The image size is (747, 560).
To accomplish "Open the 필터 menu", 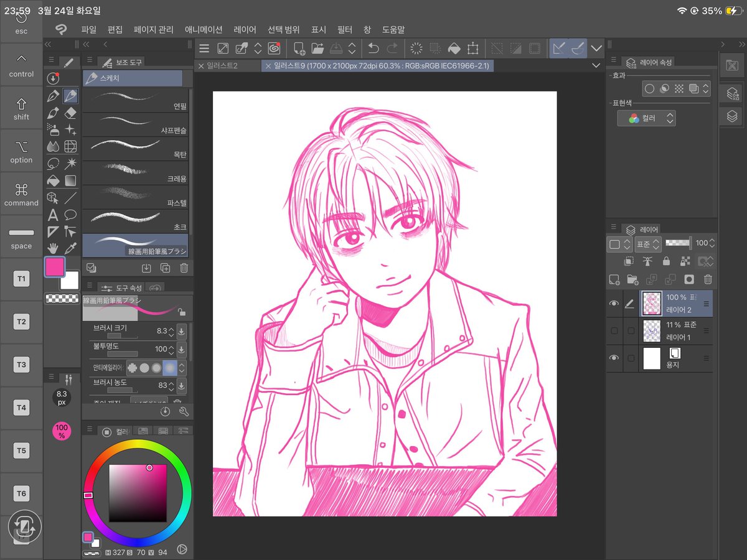I will [x=345, y=29].
